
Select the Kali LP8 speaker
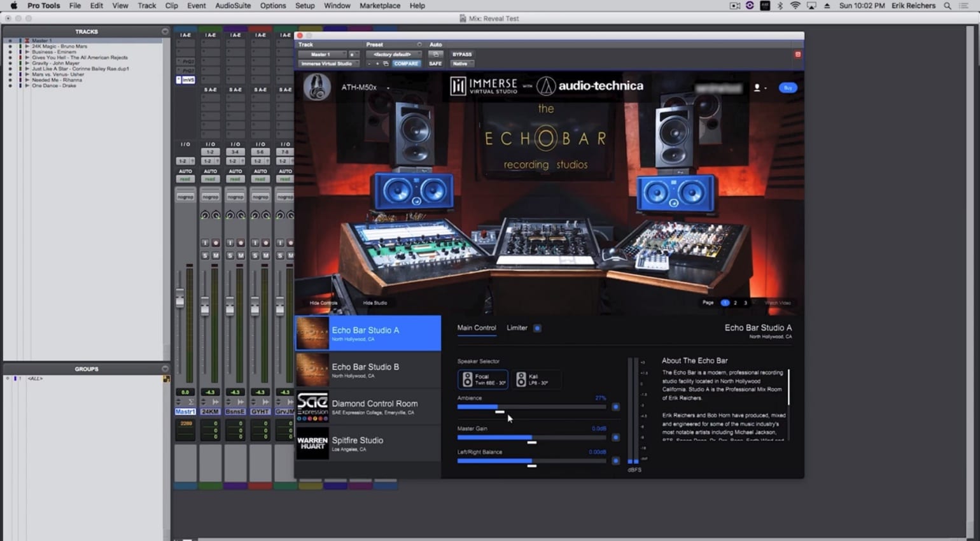tap(536, 379)
